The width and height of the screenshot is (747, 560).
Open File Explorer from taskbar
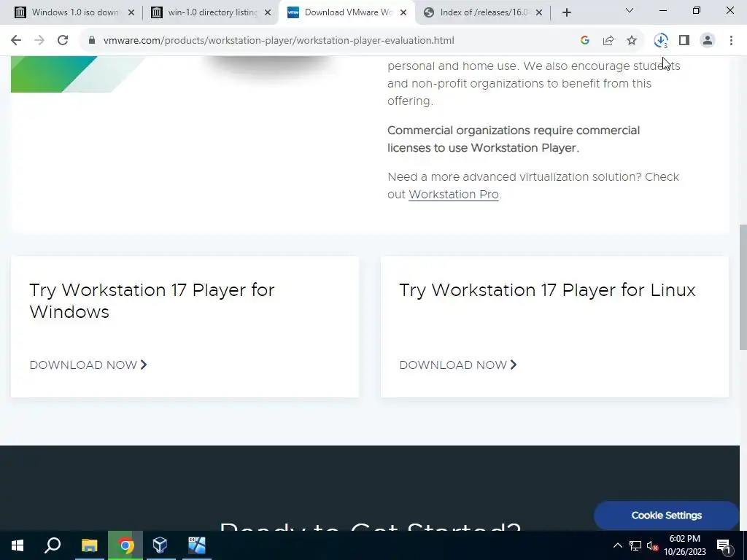pyautogui.click(x=89, y=545)
